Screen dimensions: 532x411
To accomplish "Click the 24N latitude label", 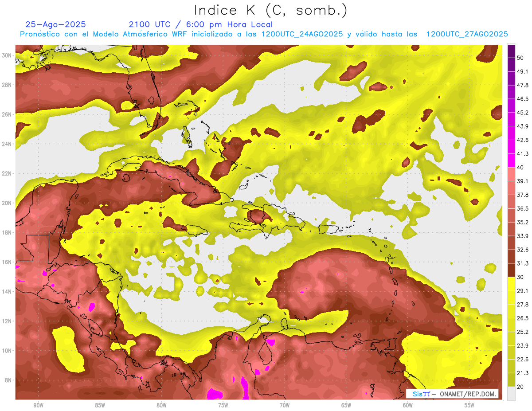I will tap(7, 144).
